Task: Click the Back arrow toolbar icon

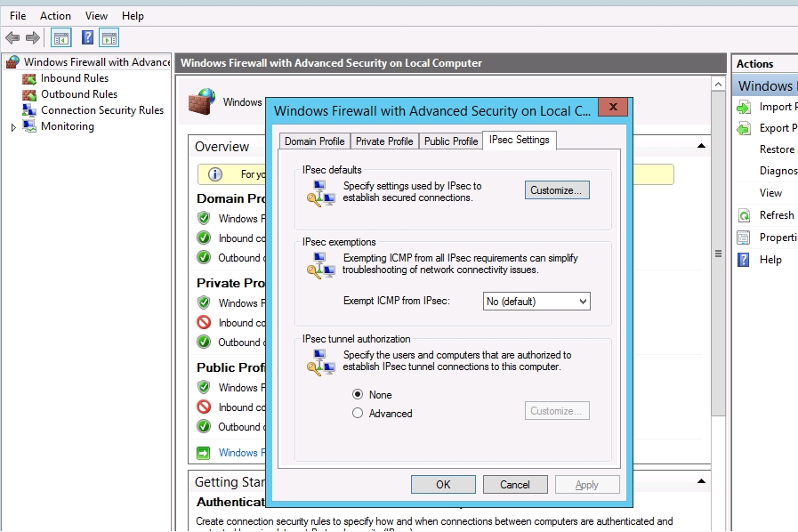Action: (12, 37)
